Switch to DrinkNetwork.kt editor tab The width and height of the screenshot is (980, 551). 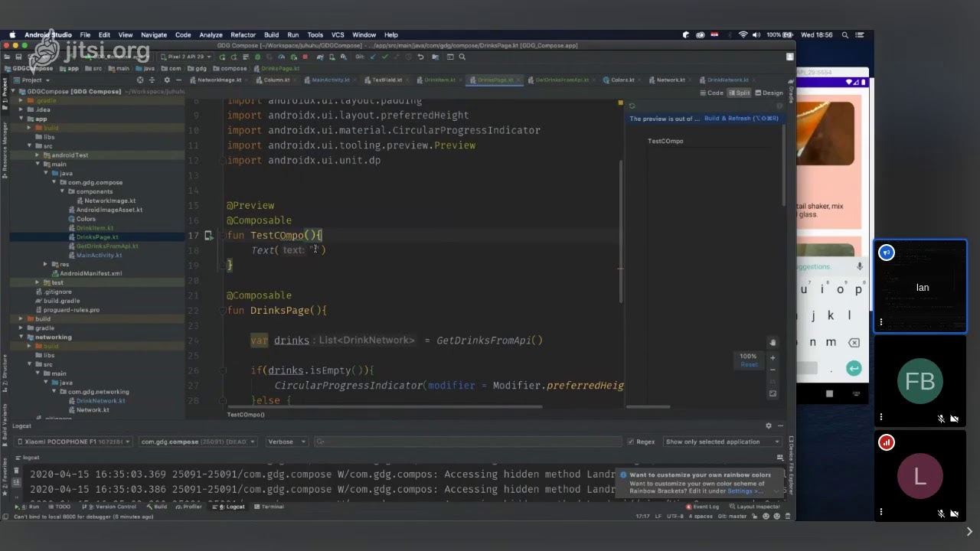point(725,80)
